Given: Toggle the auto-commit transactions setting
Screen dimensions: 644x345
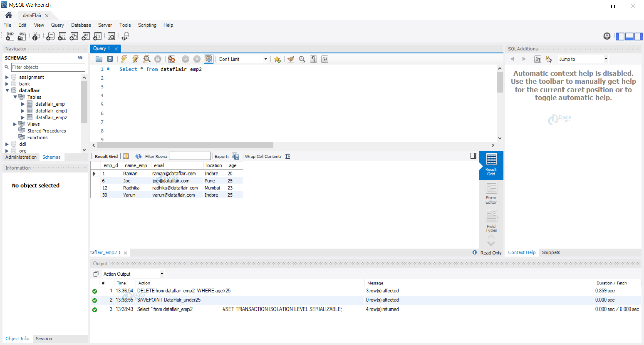Looking at the screenshot, I should click(208, 59).
